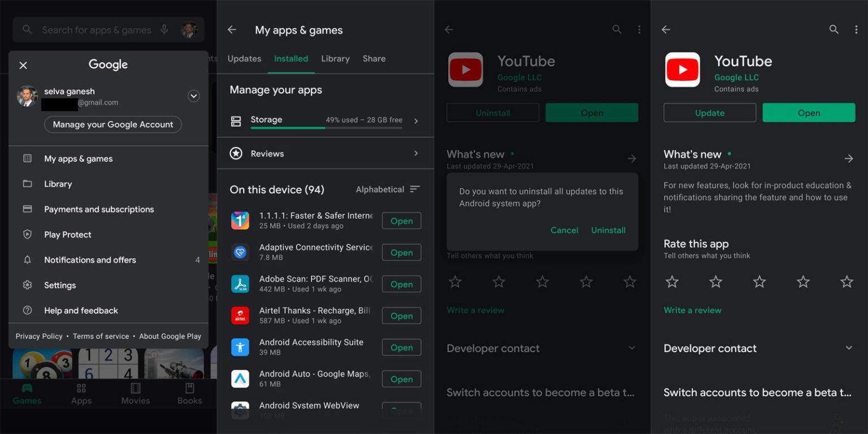Go back from My apps & games
The image size is (868, 434).
(232, 30)
